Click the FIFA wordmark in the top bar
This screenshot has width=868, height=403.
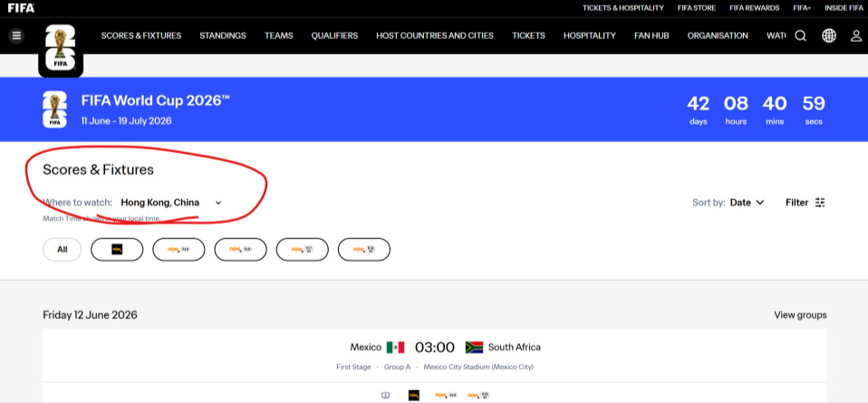21,8
